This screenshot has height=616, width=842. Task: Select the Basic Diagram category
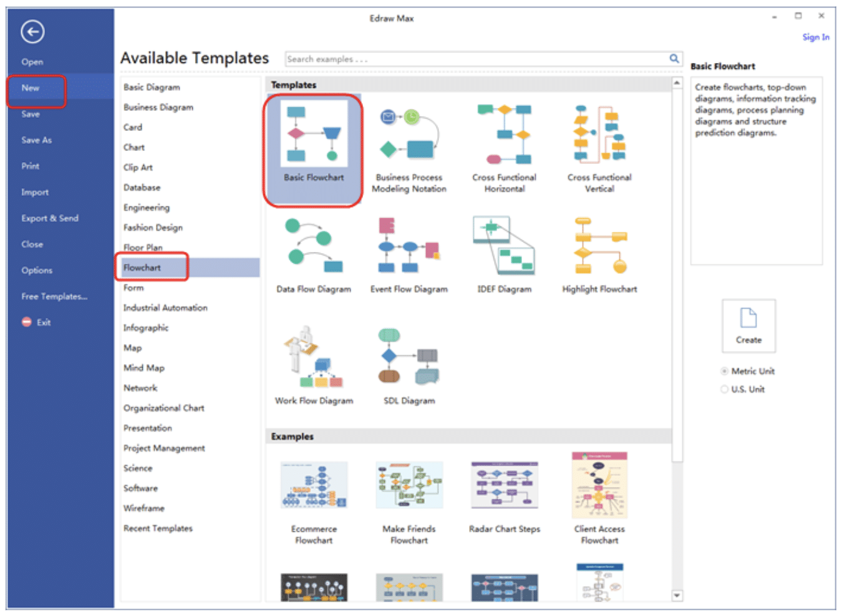pyautogui.click(x=152, y=87)
